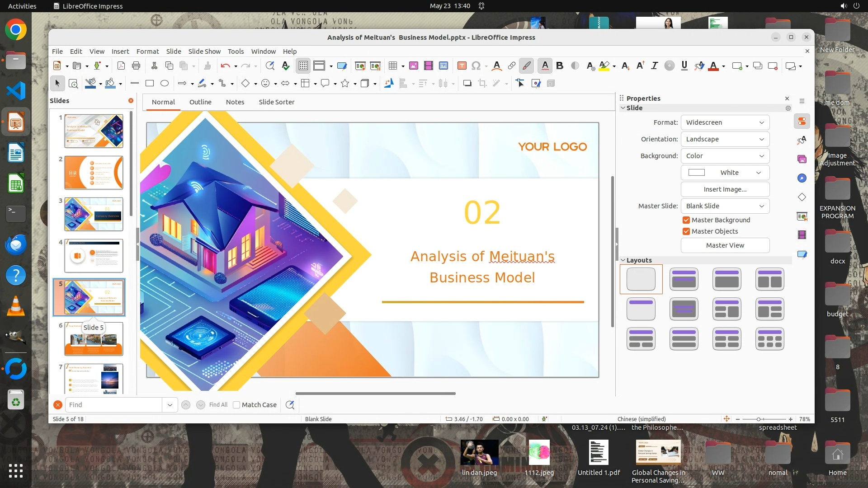Viewport: 868px width, 488px height.
Task: Open the Navigator sidebar icon
Action: 802,178
